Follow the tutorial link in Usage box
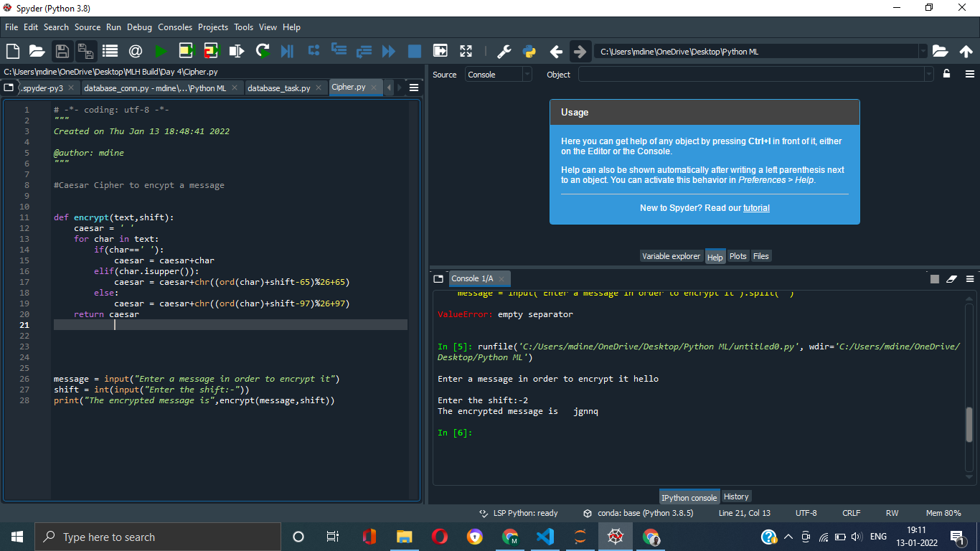The width and height of the screenshot is (980, 551). tap(756, 207)
